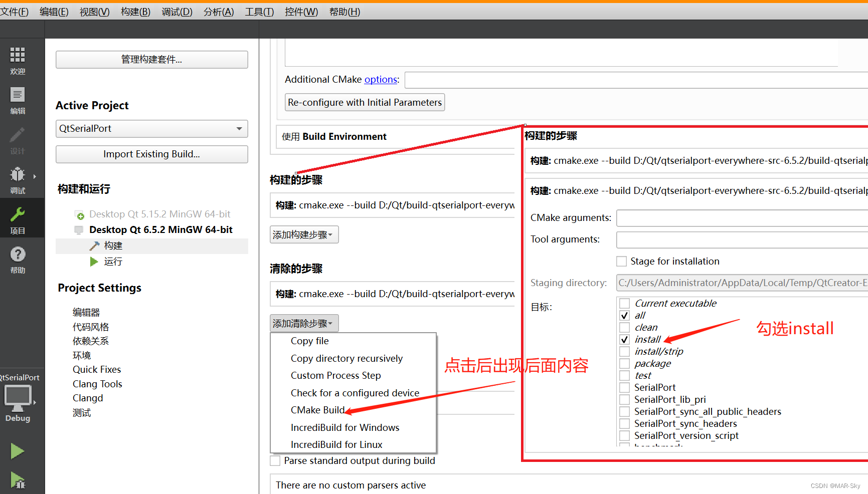Check the SerialPort target
The image size is (868, 494).
[x=624, y=387]
